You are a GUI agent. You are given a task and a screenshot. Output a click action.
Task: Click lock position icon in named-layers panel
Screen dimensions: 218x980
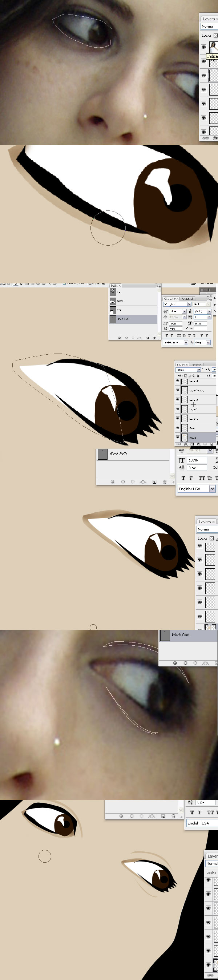click(194, 376)
